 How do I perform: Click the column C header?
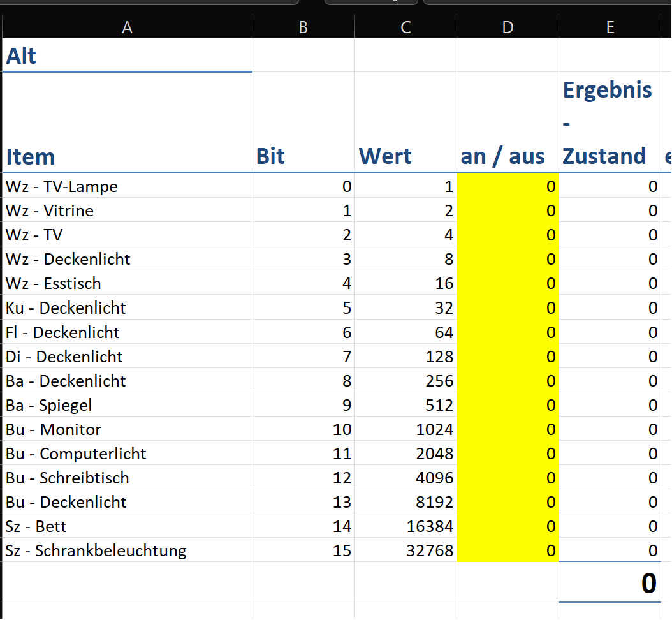click(405, 27)
